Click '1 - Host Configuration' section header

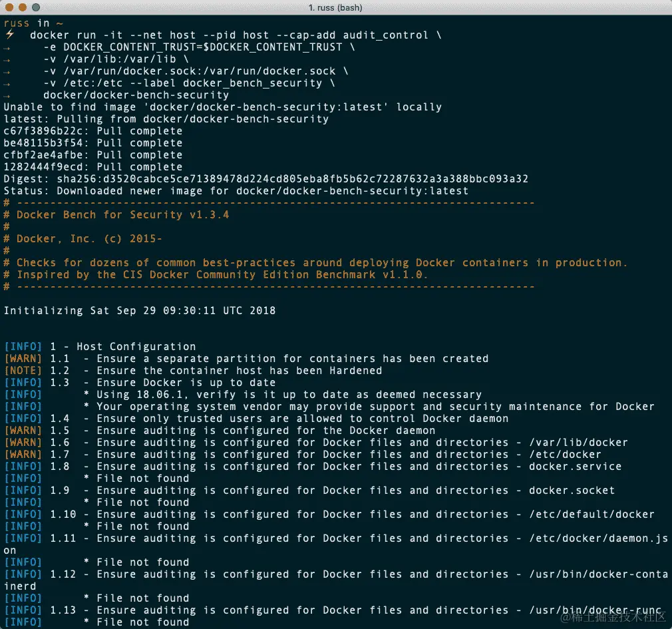tap(122, 347)
